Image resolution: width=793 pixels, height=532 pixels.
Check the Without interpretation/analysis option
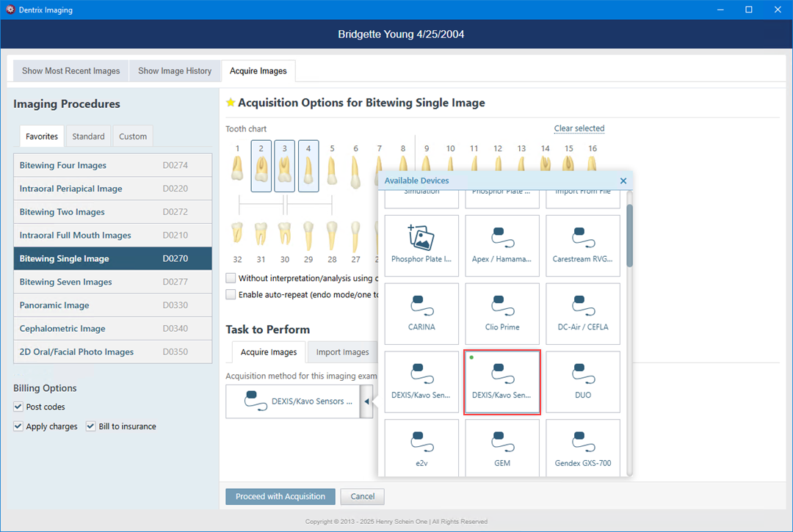tap(231, 280)
